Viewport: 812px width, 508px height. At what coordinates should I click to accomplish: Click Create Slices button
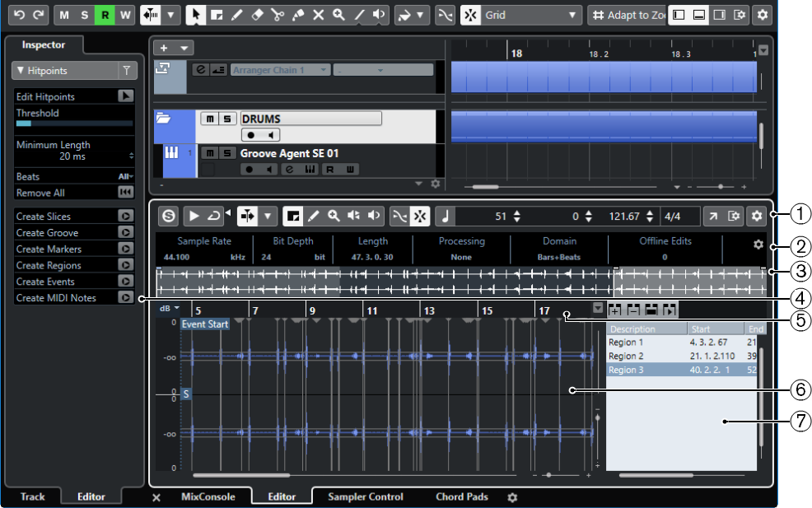pyautogui.click(x=126, y=216)
